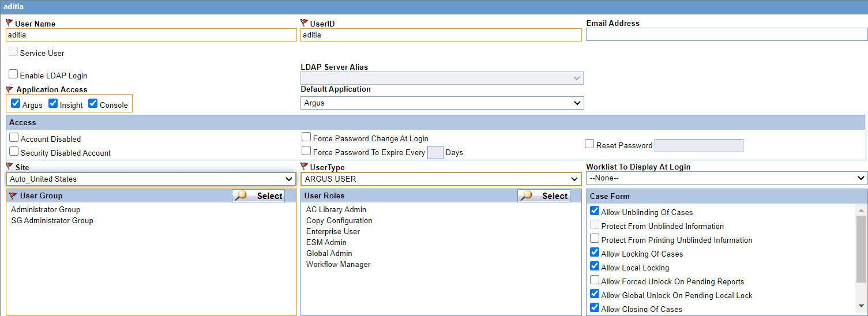Click the red flag beside Site label
The image size is (868, 316).
pyautogui.click(x=9, y=167)
